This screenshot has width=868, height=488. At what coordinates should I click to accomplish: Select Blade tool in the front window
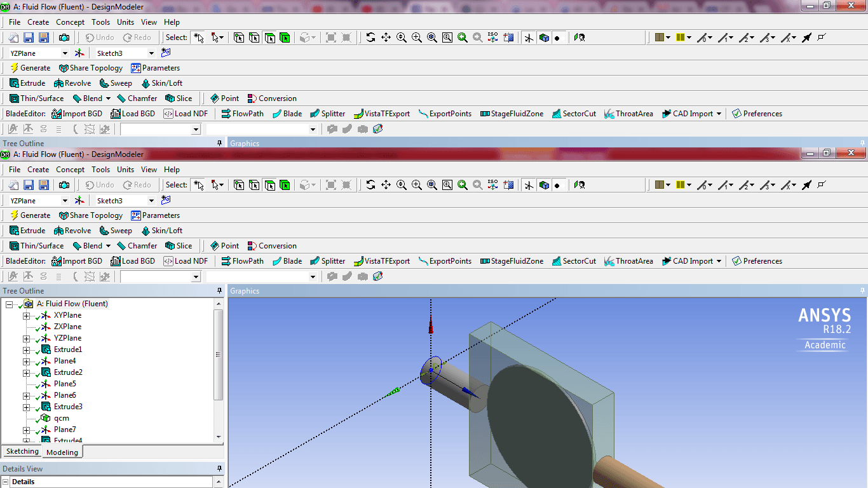(x=287, y=261)
